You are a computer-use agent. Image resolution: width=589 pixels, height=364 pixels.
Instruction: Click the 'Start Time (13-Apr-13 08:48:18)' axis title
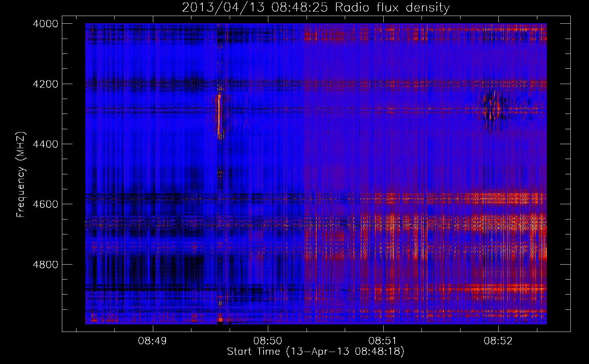(316, 352)
